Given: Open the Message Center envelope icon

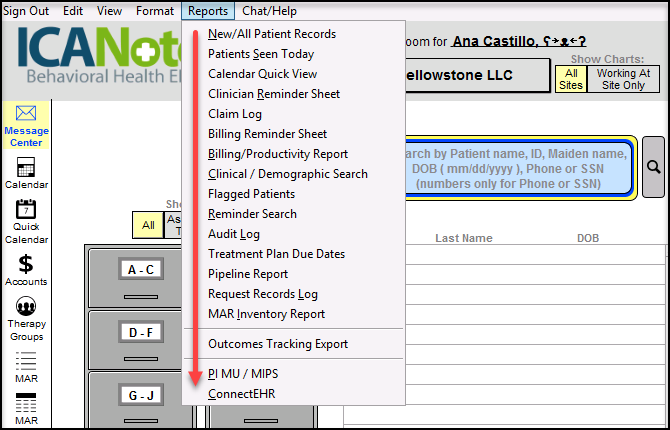Looking at the screenshot, I should 26,125.
